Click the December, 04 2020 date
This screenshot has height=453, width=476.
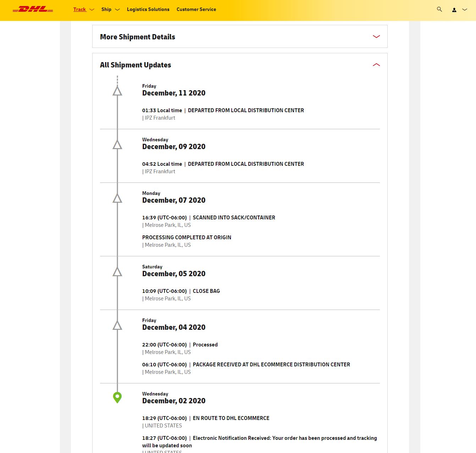tap(174, 327)
